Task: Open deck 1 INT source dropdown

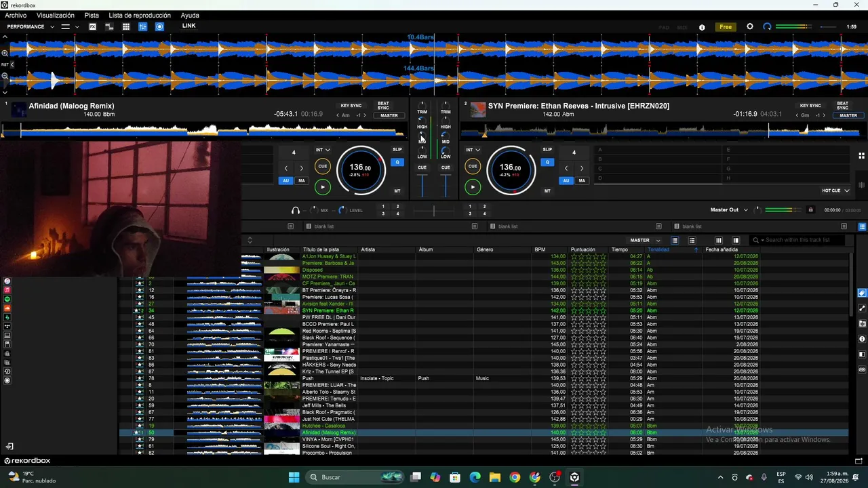Action: [x=323, y=150]
